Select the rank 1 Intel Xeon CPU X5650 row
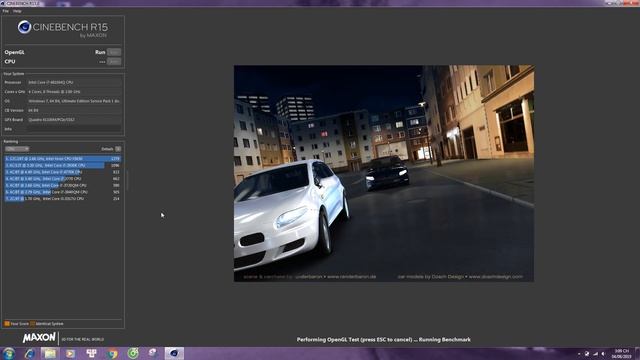 (62, 158)
